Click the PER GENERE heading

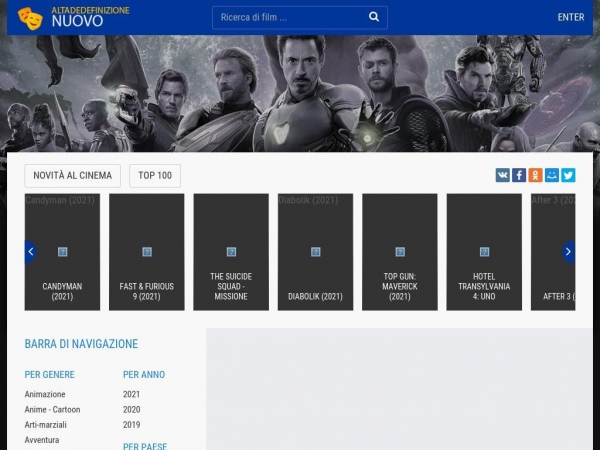coord(50,375)
